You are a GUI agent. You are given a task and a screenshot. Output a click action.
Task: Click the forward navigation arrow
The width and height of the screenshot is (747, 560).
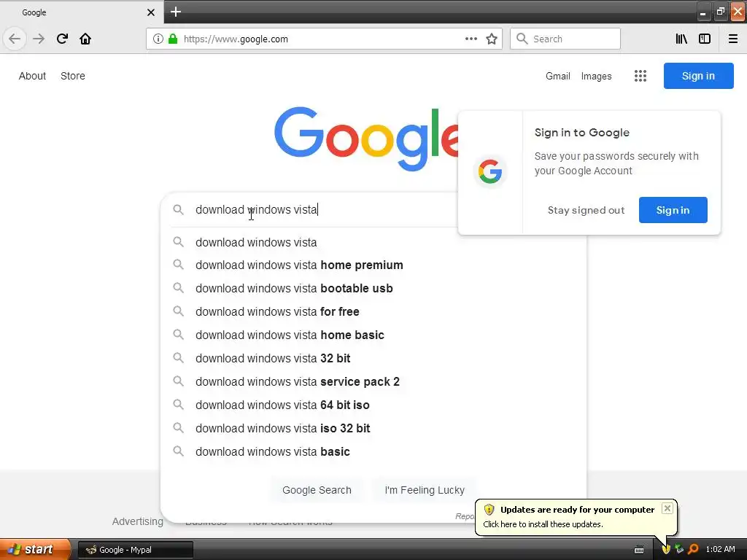pyautogui.click(x=39, y=39)
